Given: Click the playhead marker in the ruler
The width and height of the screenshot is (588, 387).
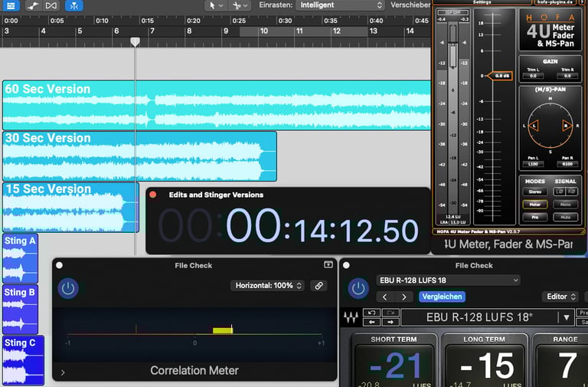Looking at the screenshot, I should (x=135, y=41).
